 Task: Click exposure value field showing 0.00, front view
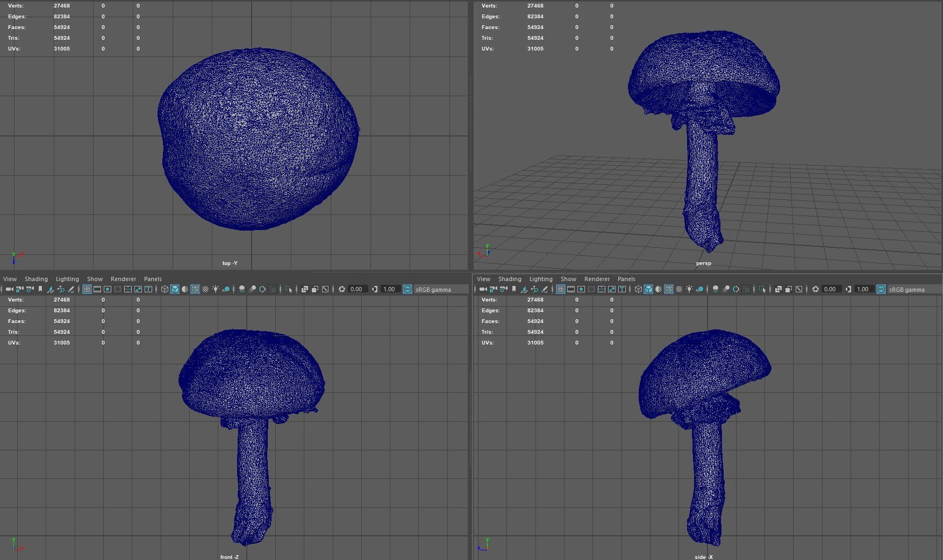[x=356, y=289]
